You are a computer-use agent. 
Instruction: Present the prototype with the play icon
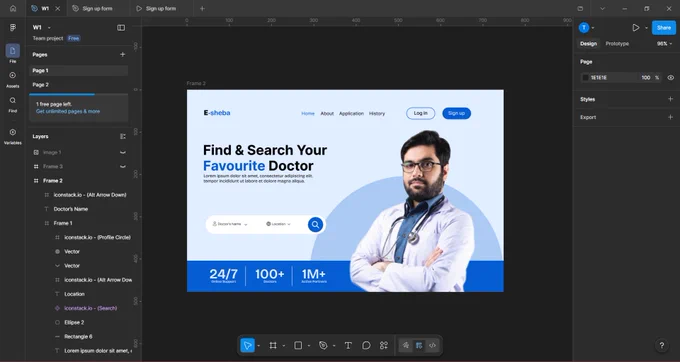coord(635,28)
